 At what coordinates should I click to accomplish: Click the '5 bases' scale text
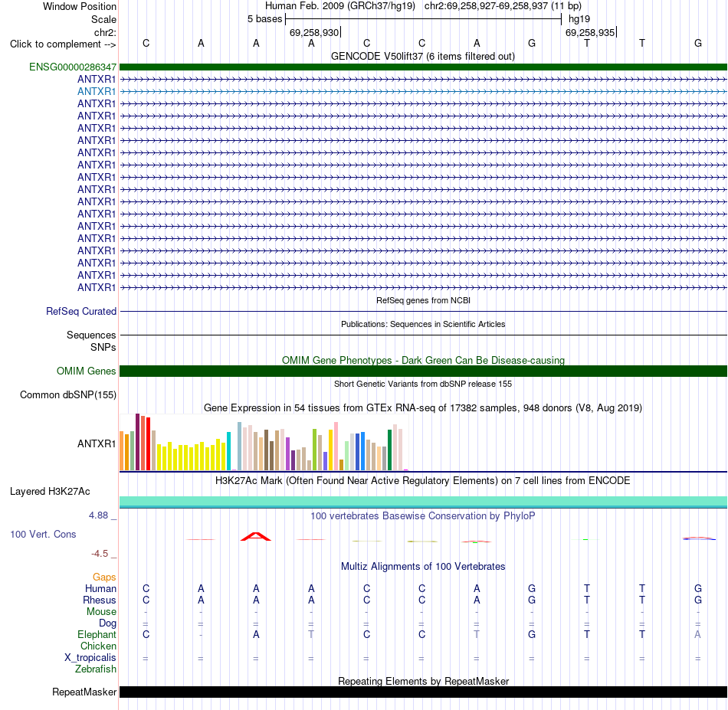coord(264,19)
